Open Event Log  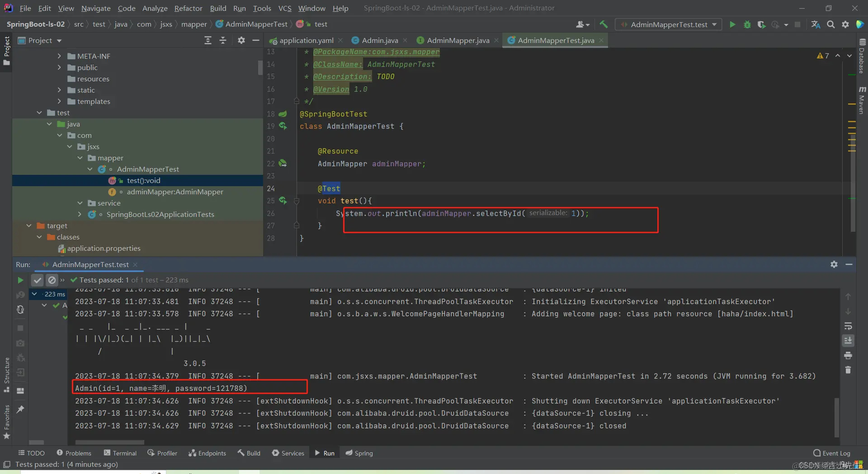tap(831, 453)
